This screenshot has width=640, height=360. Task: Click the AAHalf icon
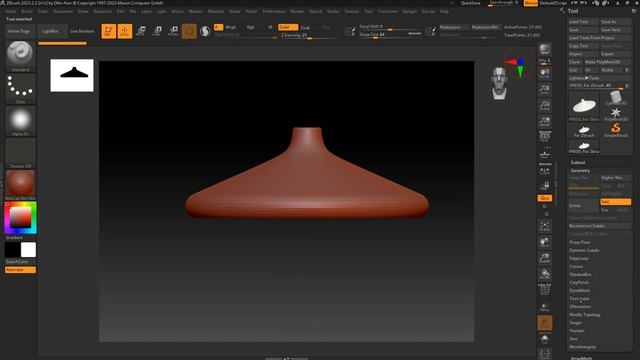tap(544, 121)
